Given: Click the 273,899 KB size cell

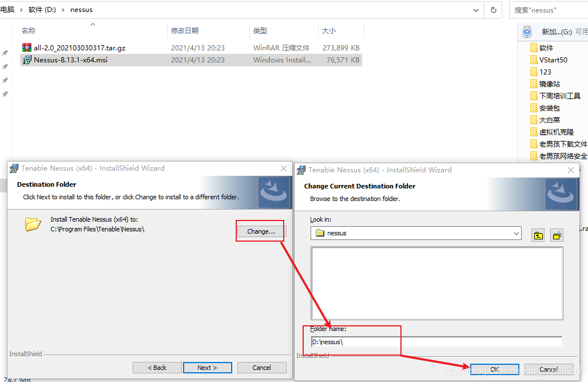Looking at the screenshot, I should coord(341,48).
